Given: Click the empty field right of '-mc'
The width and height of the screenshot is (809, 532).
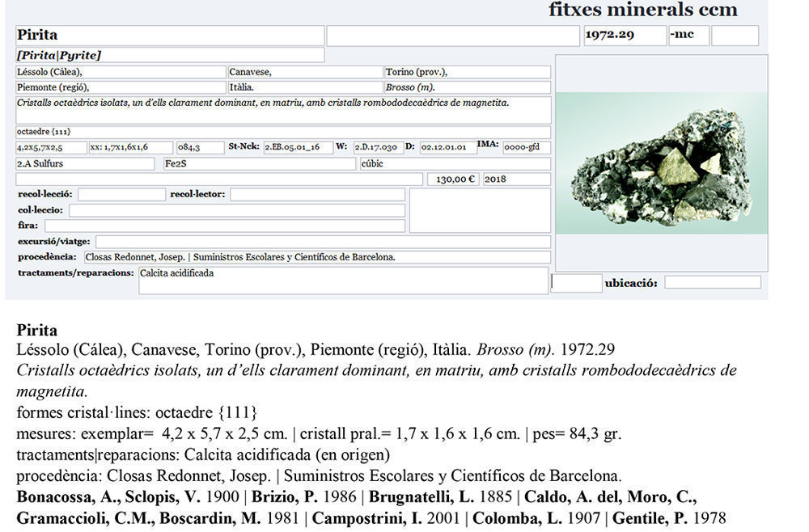Looking at the screenshot, I should [x=735, y=36].
